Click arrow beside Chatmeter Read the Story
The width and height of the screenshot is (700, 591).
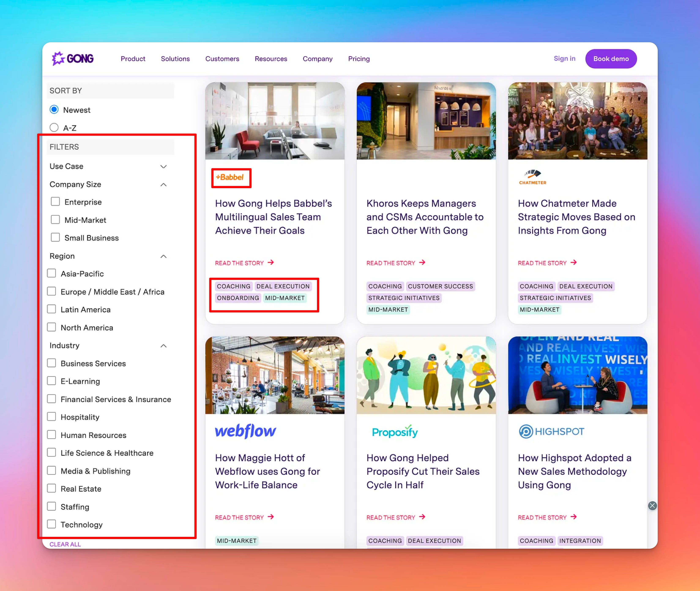(573, 263)
